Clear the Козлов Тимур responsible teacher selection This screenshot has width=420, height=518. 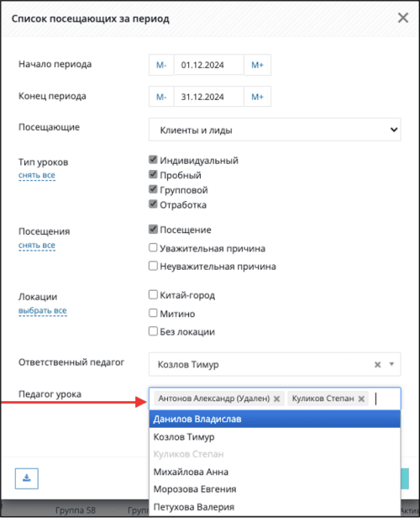pos(377,364)
